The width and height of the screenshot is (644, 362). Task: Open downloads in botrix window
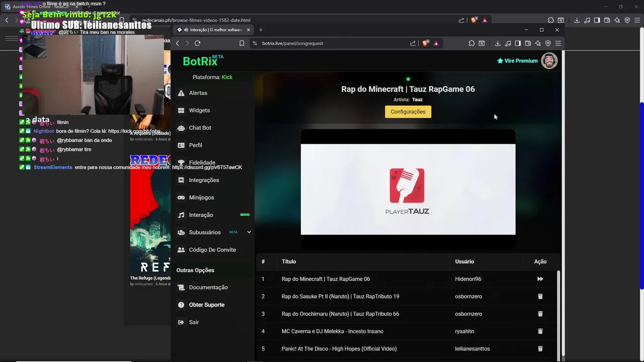point(498,43)
